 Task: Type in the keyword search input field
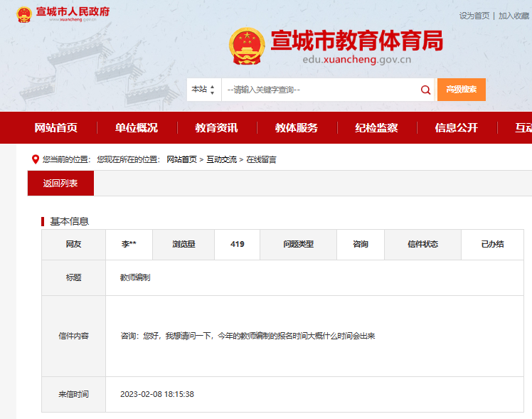coord(320,90)
